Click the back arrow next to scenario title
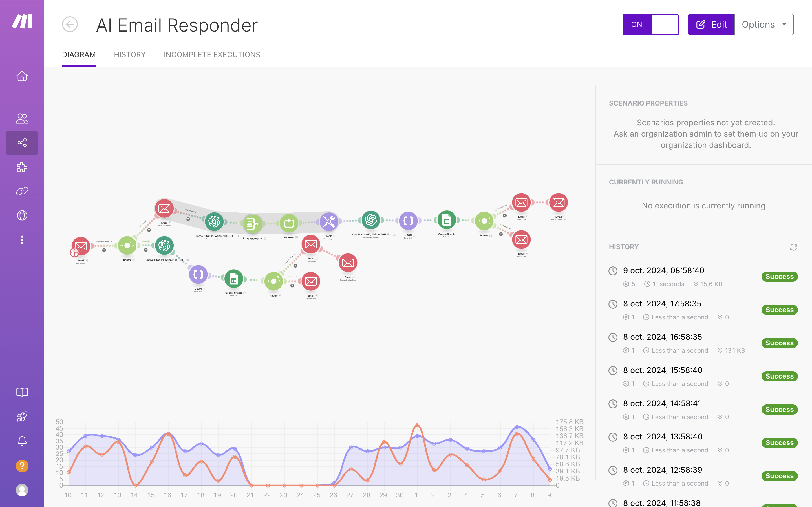The width and height of the screenshot is (812, 507). click(70, 25)
